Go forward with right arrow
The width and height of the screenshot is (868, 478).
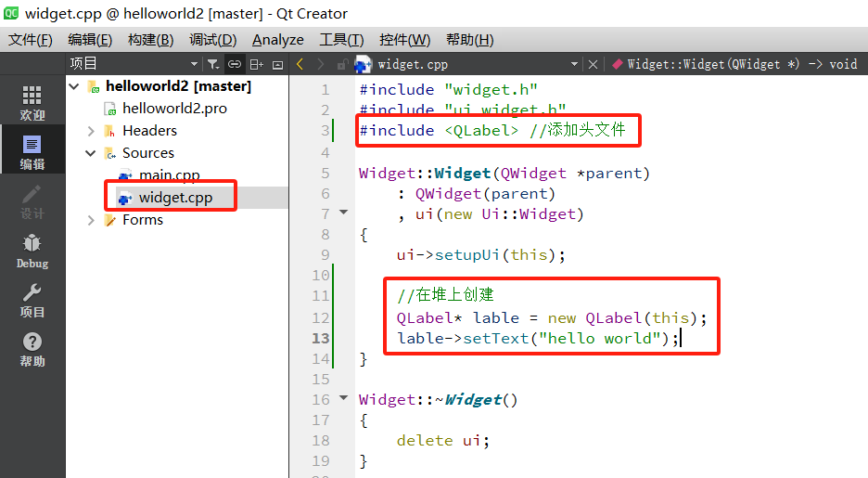click(321, 64)
